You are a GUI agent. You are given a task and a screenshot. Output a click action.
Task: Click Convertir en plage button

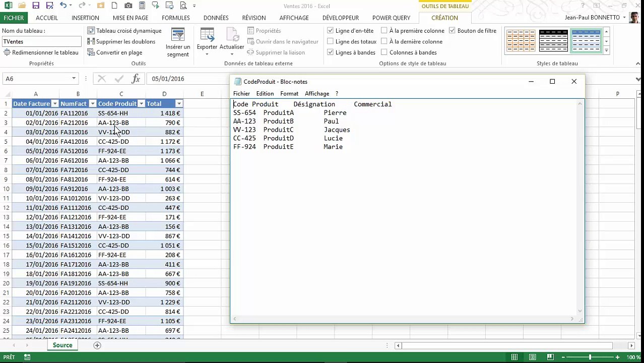pos(115,52)
